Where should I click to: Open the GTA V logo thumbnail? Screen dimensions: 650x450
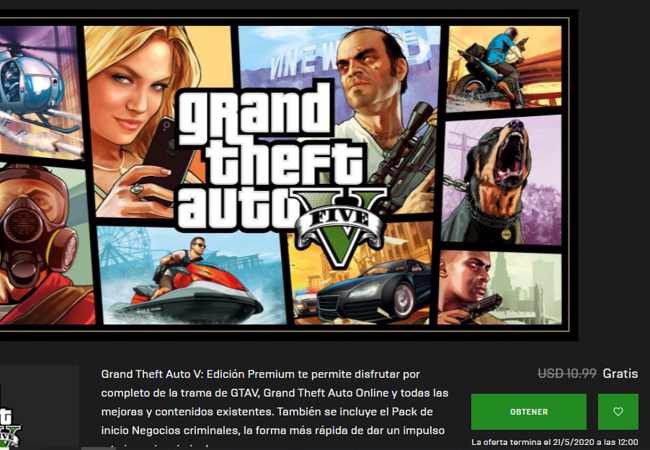pyautogui.click(x=39, y=407)
